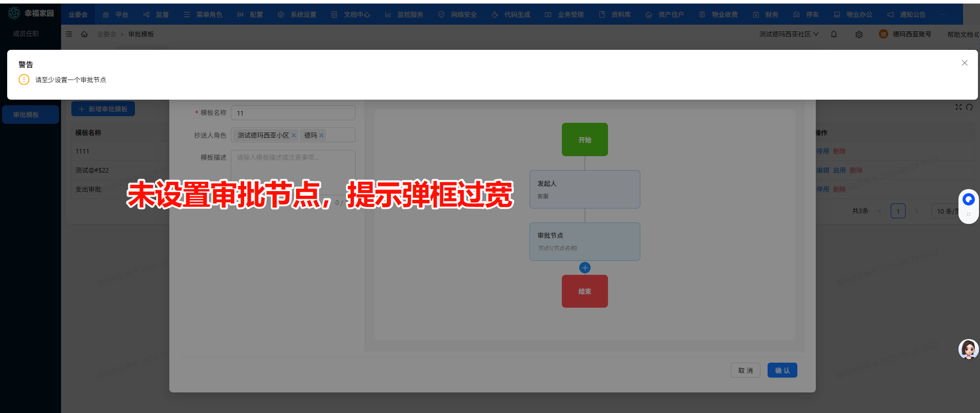Select the red 结束 flow node

(585, 291)
